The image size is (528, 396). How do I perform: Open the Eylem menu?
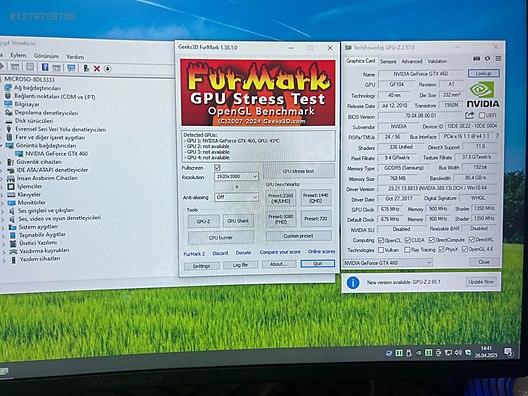coord(18,55)
